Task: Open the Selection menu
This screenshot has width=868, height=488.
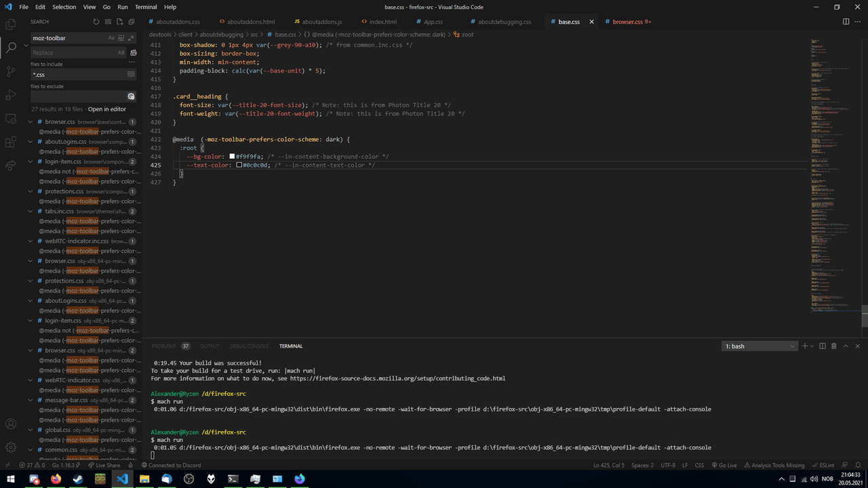Action: 64,7
